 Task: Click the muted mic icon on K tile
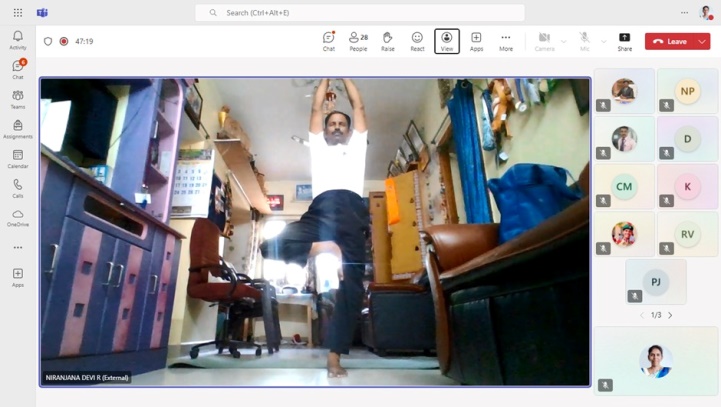coord(666,201)
